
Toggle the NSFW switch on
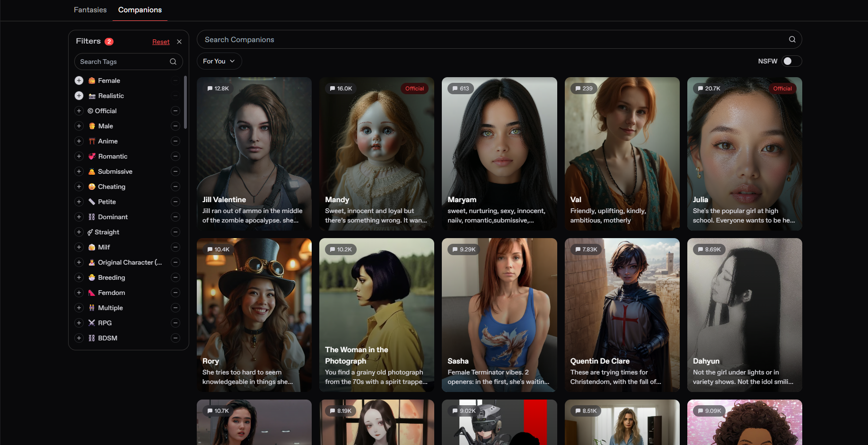coord(791,61)
